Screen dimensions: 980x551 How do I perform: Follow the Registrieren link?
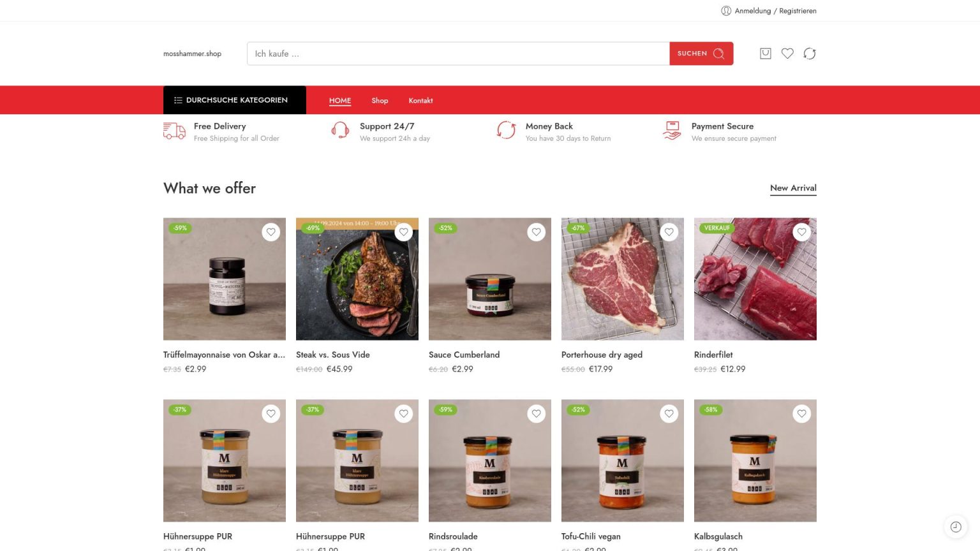[x=798, y=11]
